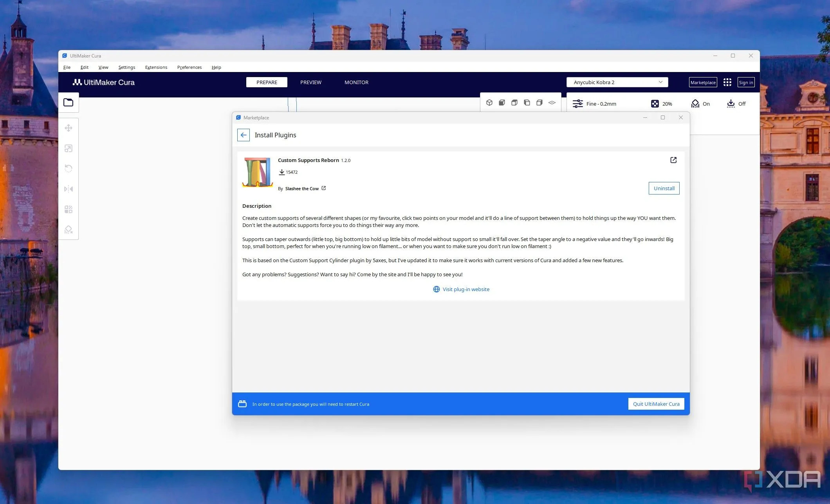Open the Extensions menu
Image resolution: width=830 pixels, height=504 pixels.
point(156,67)
